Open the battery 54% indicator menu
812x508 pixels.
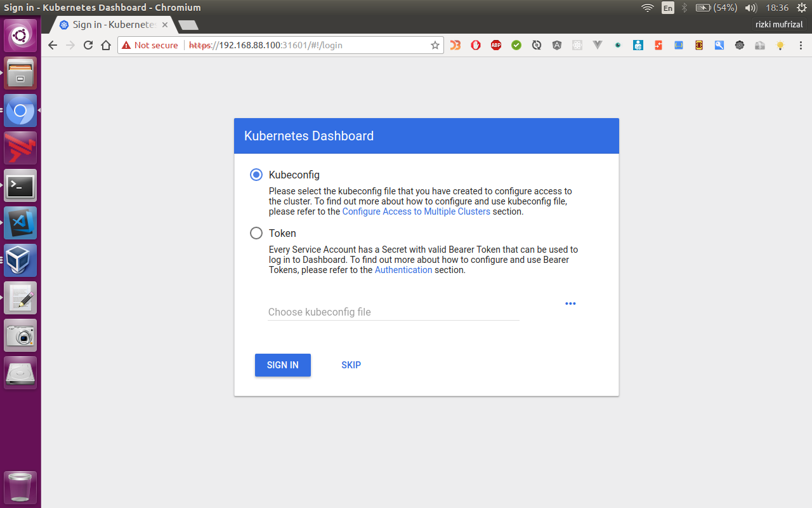tap(716, 8)
